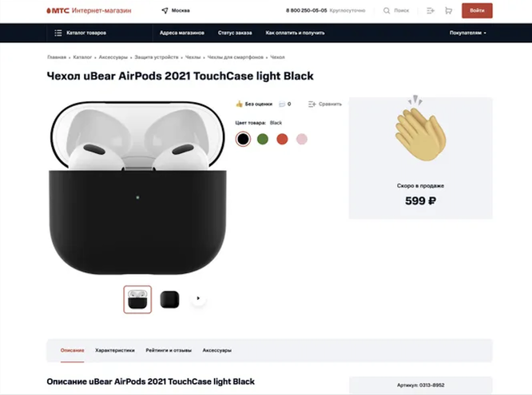The image size is (532, 395).
Task: Open the shopping cart icon
Action: pos(448,11)
